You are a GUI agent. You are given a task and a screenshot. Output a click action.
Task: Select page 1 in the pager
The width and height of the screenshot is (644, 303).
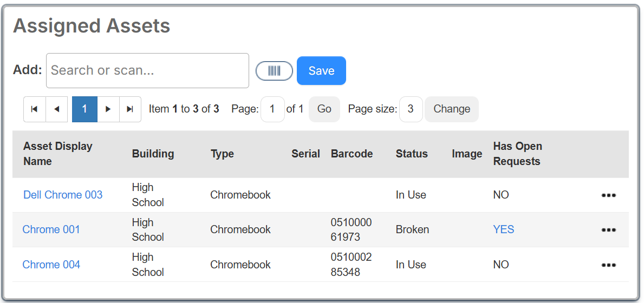pyautogui.click(x=84, y=109)
